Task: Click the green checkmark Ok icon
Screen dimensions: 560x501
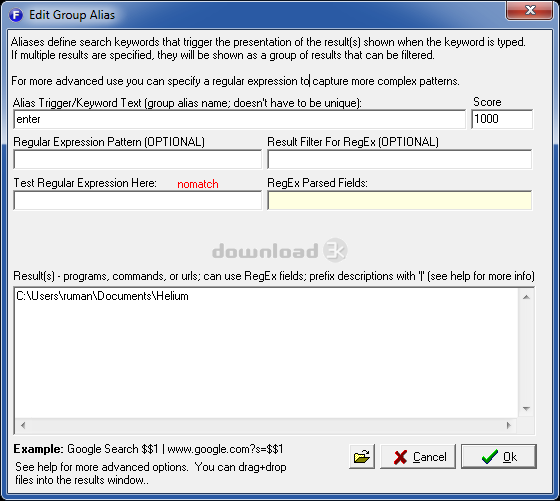Action: point(489,456)
